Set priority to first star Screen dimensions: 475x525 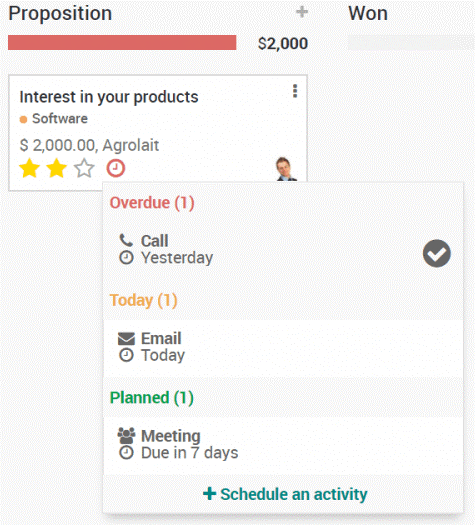point(29,168)
